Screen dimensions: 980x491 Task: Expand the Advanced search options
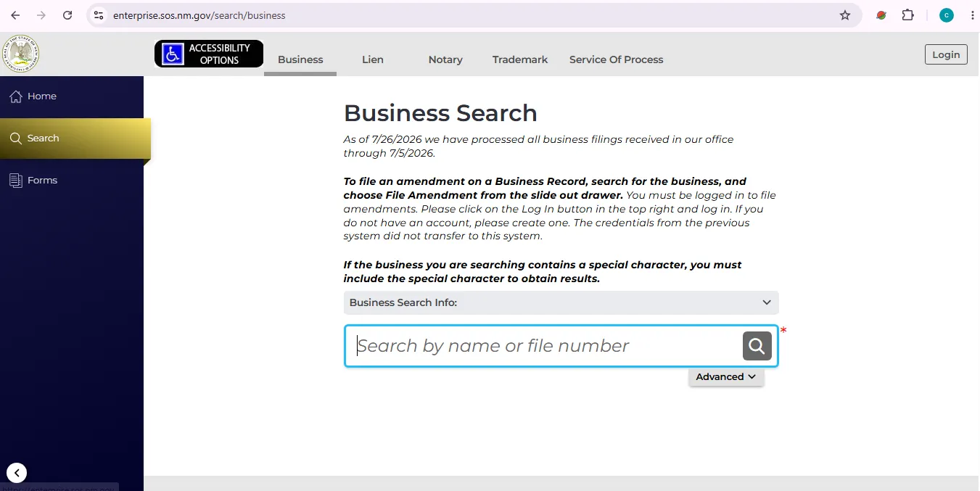[726, 376]
